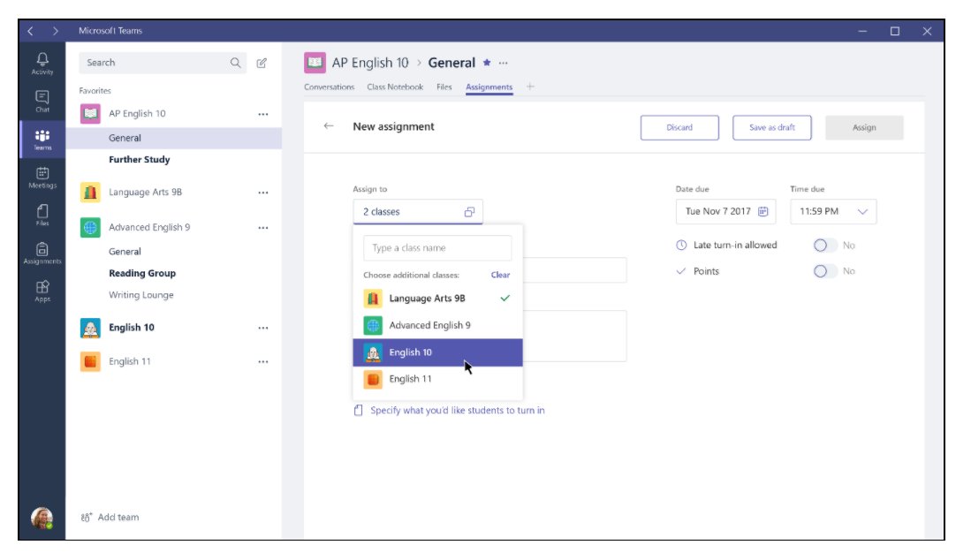The height and width of the screenshot is (560, 971).
Task: Open calendar picker icon in Date due
Action: point(763,212)
